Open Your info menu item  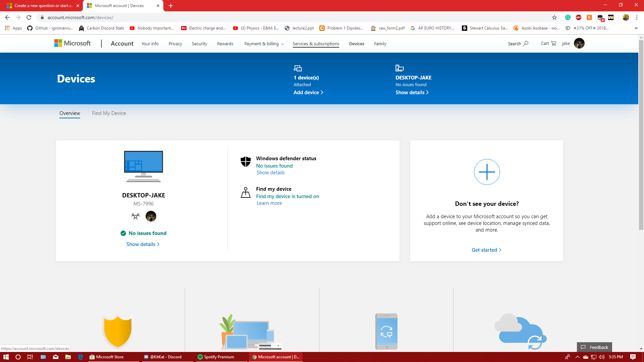pos(150,44)
